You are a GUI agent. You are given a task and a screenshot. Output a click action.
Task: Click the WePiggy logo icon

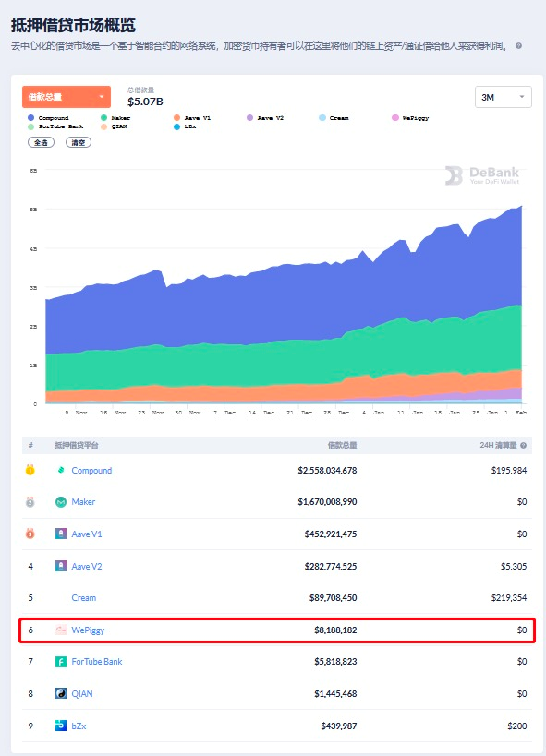[61, 630]
